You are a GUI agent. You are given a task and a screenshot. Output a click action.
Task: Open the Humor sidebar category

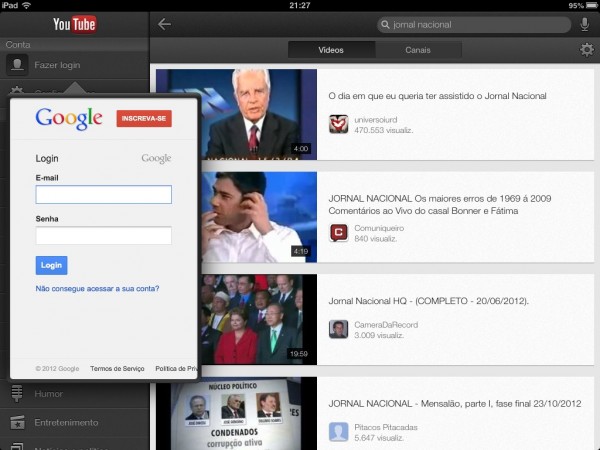[x=75, y=394]
